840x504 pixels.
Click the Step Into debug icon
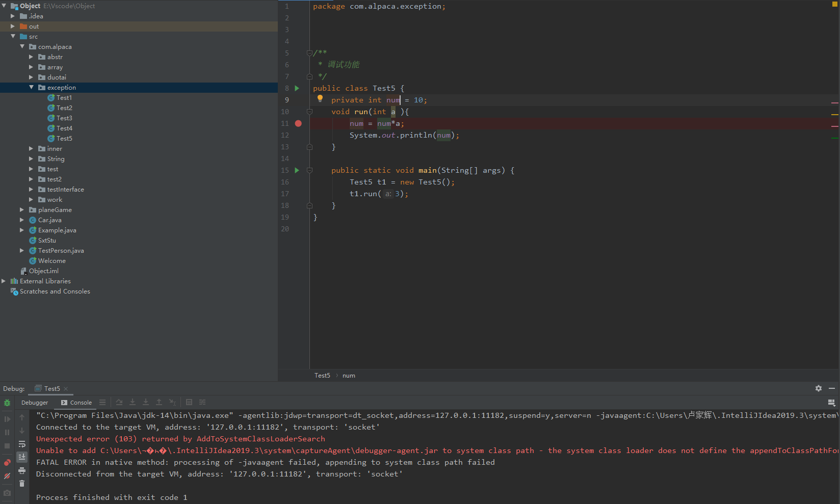133,402
